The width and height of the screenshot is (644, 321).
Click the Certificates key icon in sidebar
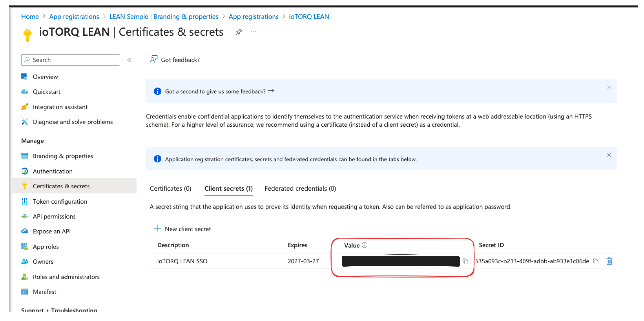pos(24,186)
